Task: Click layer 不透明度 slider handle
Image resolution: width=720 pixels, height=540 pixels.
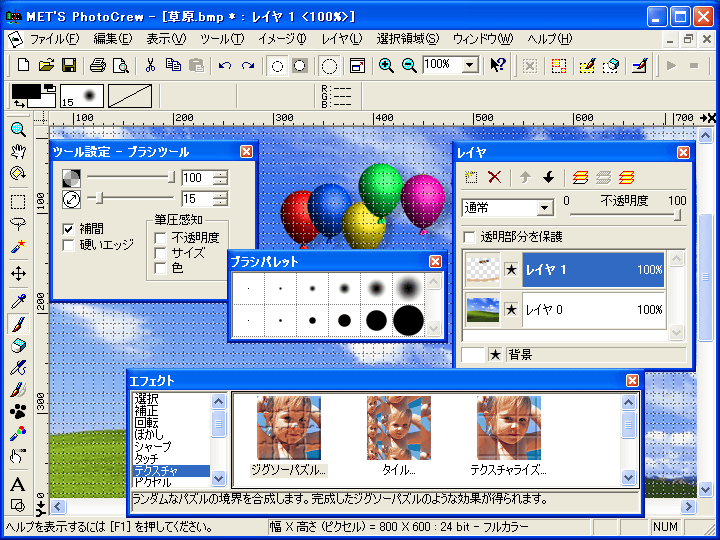Action: 677,214
